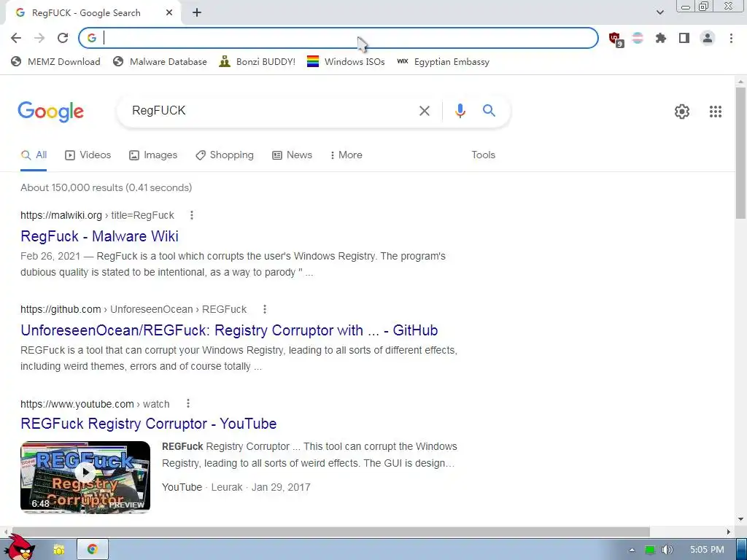
Task: Open the REGFuck Registry Corruptor YouTube result
Action: [x=149, y=424]
